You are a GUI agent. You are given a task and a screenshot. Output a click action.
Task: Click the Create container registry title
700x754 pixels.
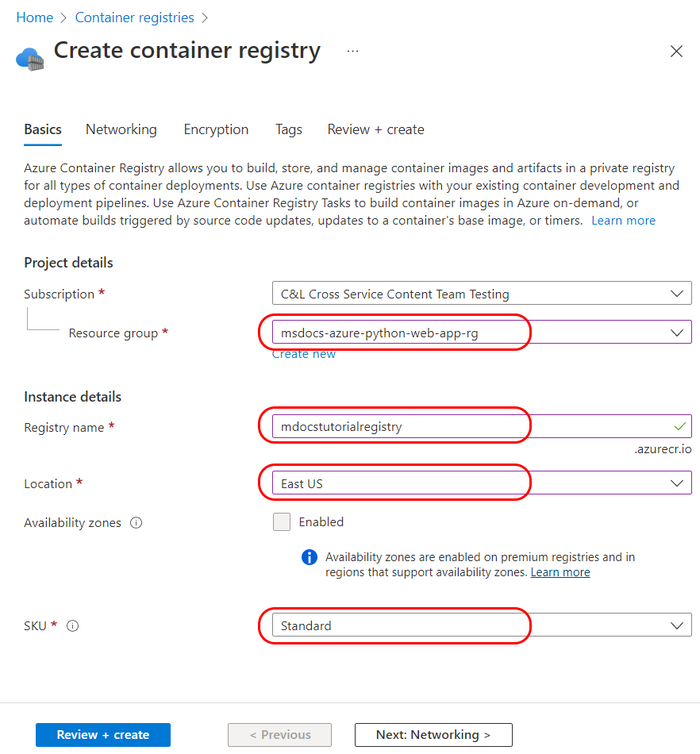point(187,50)
